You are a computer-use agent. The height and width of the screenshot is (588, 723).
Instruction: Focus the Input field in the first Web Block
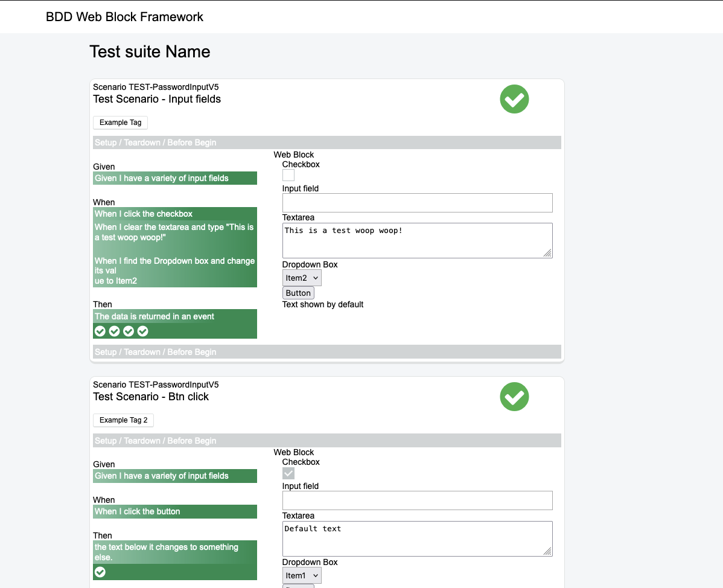point(417,203)
